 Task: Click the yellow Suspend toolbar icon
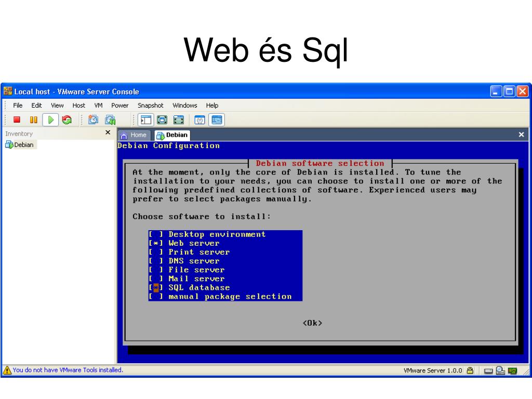[x=34, y=119]
